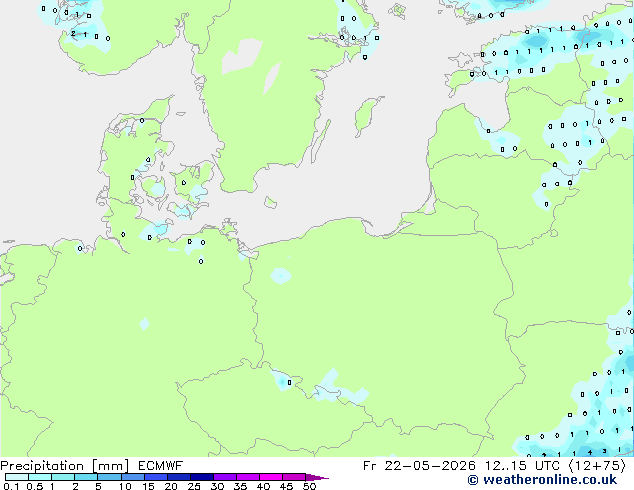Select the 2–5 mm legend color swatch
Image resolution: width=634 pixels, height=490 pixels.
pyautogui.click(x=86, y=477)
